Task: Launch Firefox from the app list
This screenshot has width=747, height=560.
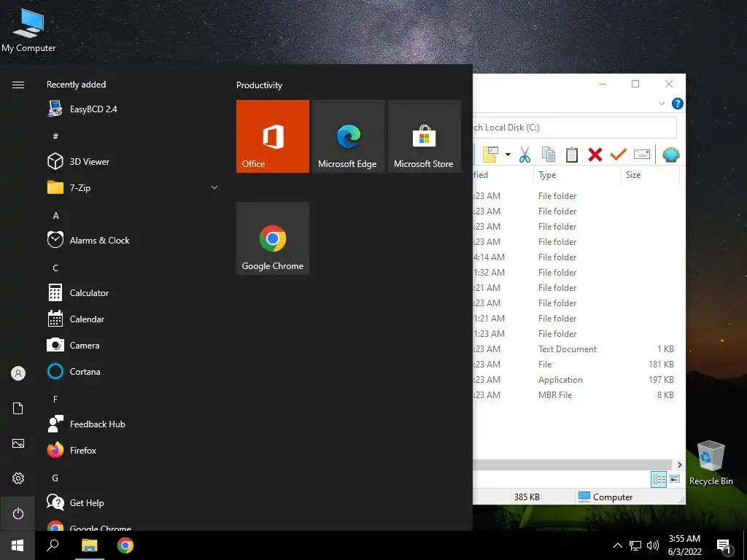Action: click(133, 450)
